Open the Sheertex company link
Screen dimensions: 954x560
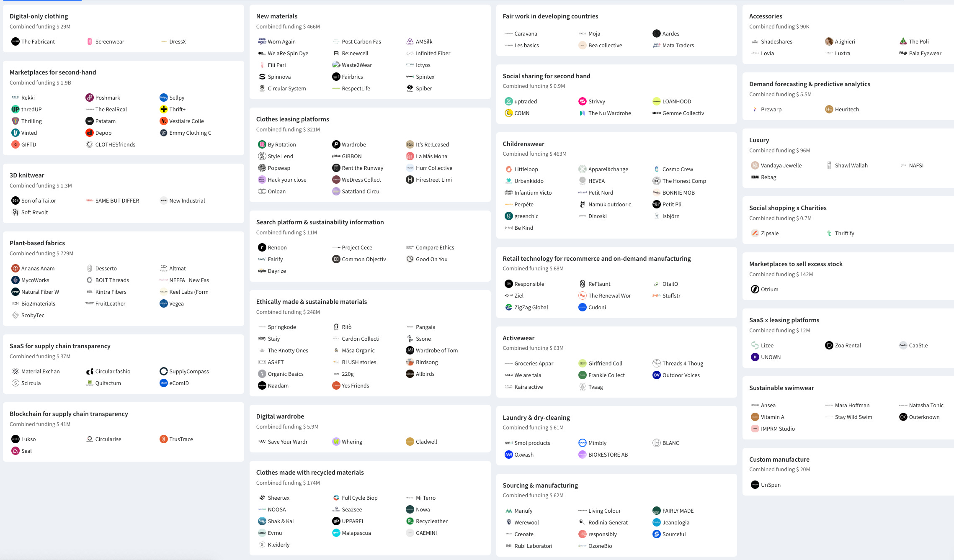pyautogui.click(x=279, y=498)
